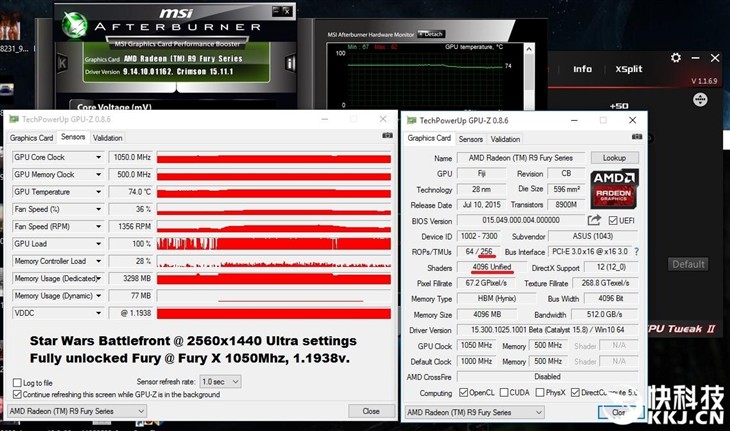Open Validation tab in left GPU-Z window
The width and height of the screenshot is (730, 431).
coord(108,138)
